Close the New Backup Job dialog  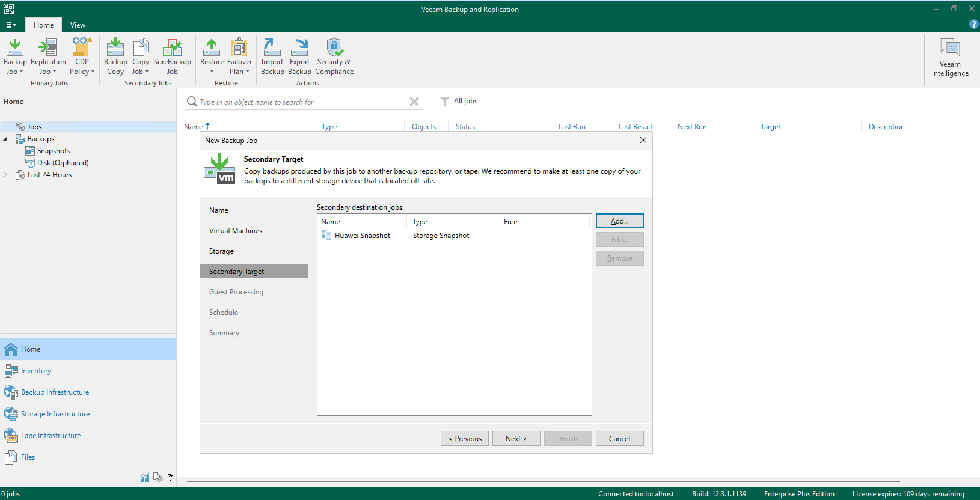click(x=643, y=140)
